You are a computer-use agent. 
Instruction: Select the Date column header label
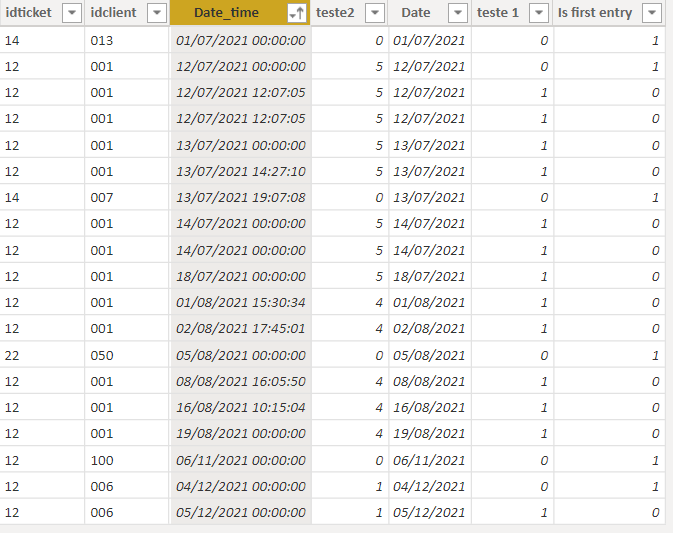[x=416, y=12]
